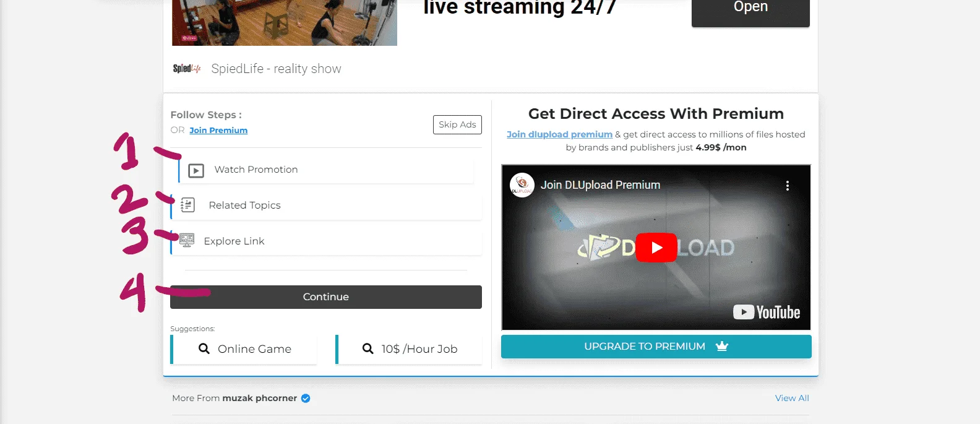Click the View All link
The image size is (980, 424).
point(792,398)
